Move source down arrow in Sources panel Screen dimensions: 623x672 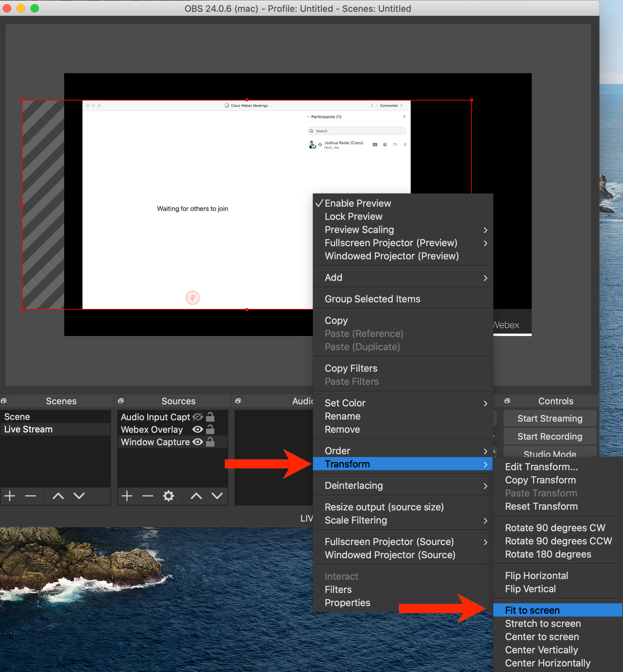tap(217, 496)
